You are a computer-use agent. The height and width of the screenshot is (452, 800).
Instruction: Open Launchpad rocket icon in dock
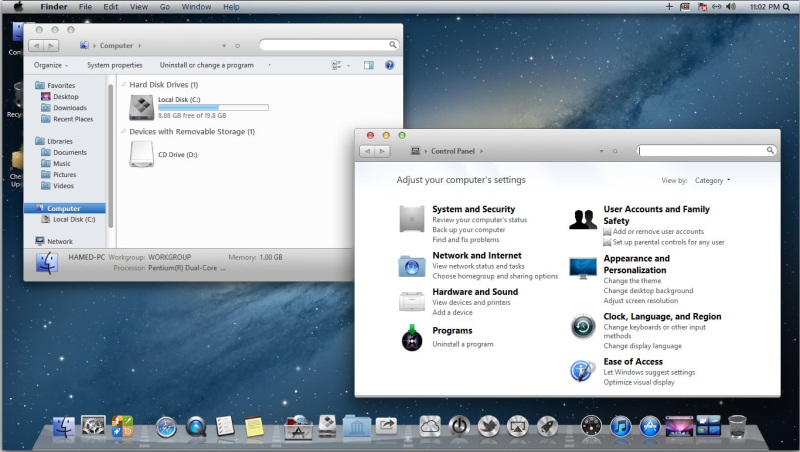(547, 426)
